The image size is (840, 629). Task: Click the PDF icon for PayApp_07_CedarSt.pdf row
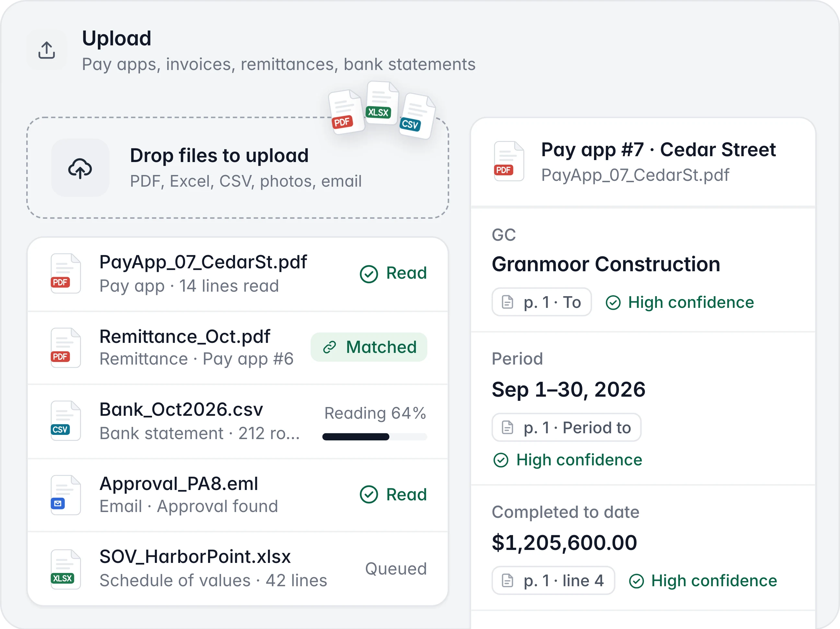coord(65,274)
